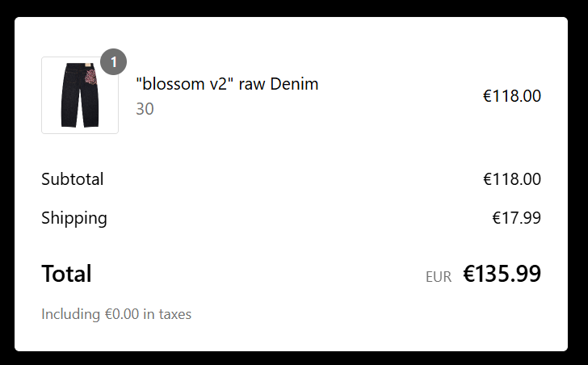Viewport: 588px width, 365px height.
Task: Select the Subtotal amount €118.00
Action: click(x=512, y=179)
